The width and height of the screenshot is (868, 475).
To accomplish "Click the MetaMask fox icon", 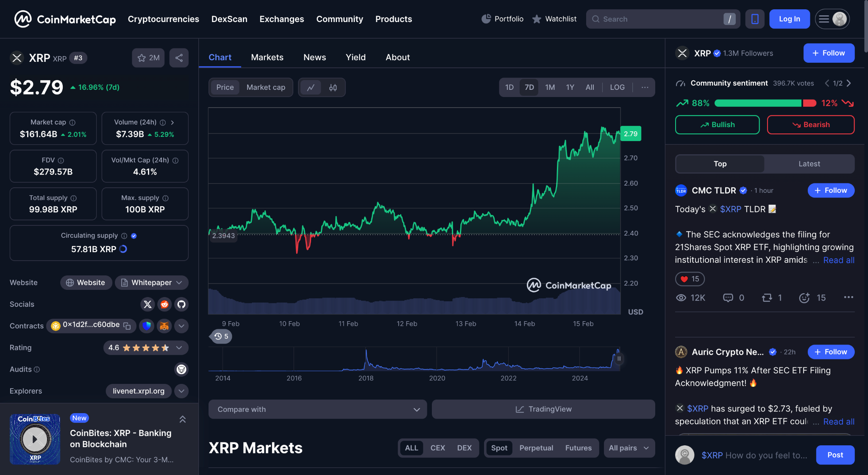I will tap(164, 326).
